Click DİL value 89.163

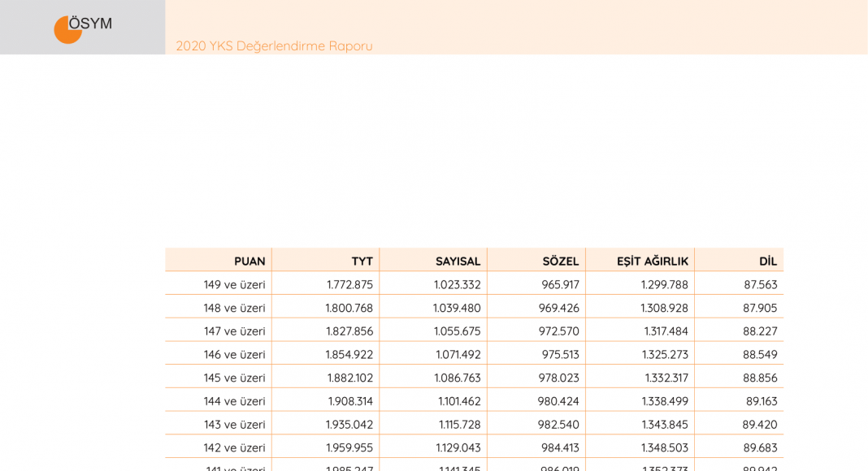[x=762, y=401]
